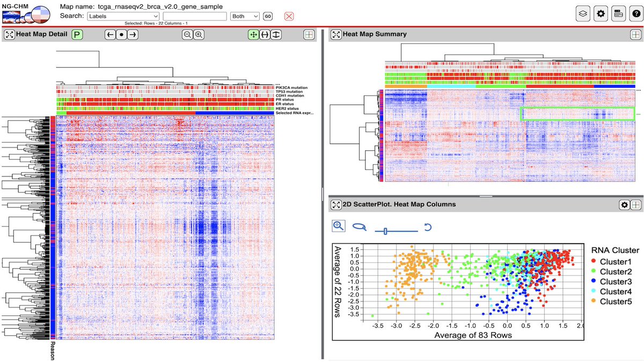Expand the Heat Map Detail panel
This screenshot has height=362, width=644.
coord(10,34)
